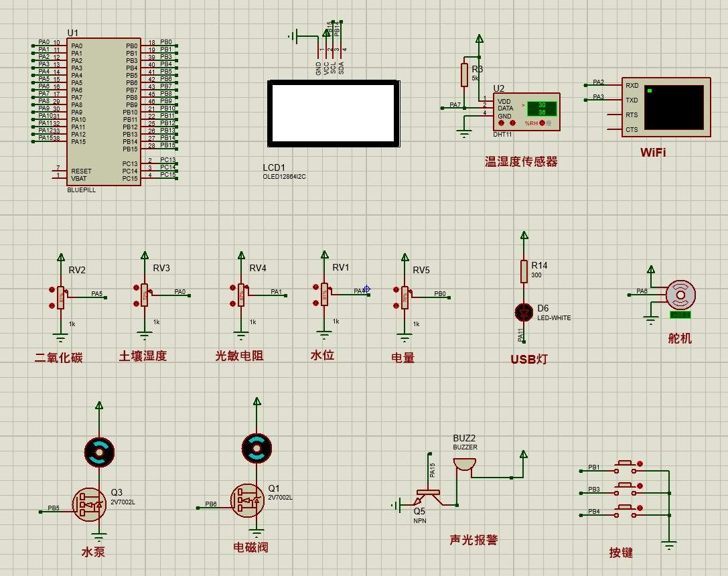Select the ground symbol below DHT11 pin 4
This screenshot has height=576, width=728.
coord(464,134)
